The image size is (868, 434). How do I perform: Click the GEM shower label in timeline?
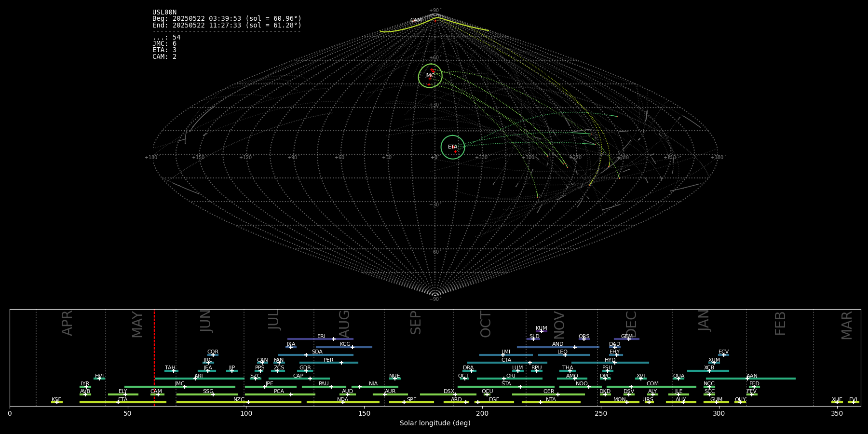[x=627, y=337]
